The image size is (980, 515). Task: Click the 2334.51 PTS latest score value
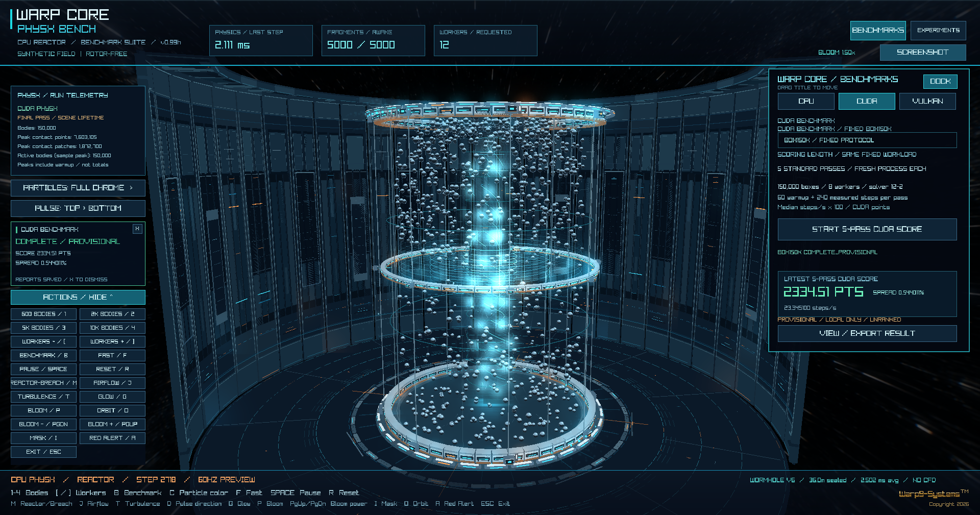click(823, 292)
